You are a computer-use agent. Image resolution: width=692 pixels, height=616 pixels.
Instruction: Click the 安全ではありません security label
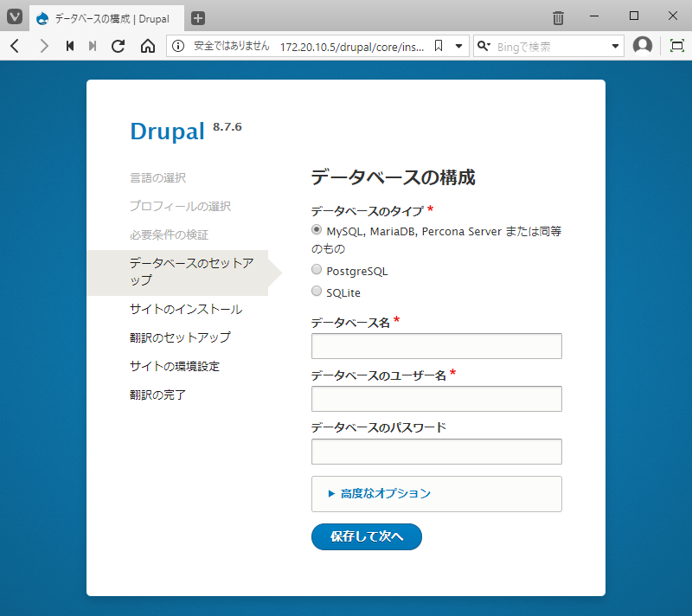tap(231, 46)
